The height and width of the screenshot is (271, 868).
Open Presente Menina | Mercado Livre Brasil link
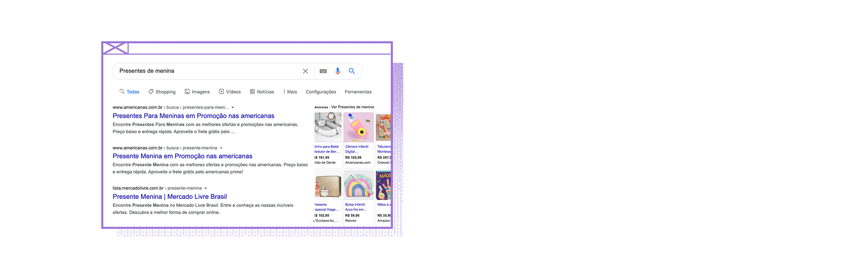click(170, 197)
